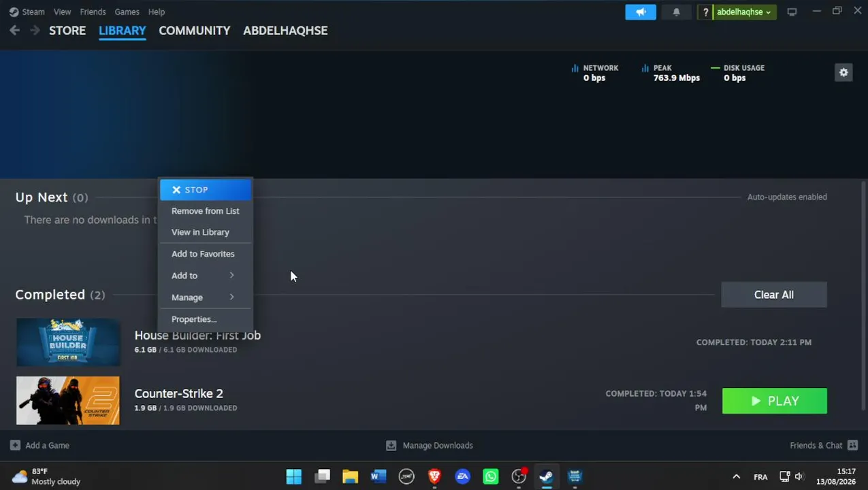
Task: Open Task View on taskbar
Action: coord(323,476)
